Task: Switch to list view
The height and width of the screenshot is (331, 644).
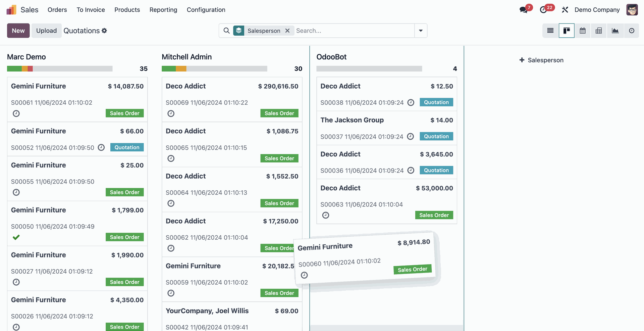Action: 550,31
